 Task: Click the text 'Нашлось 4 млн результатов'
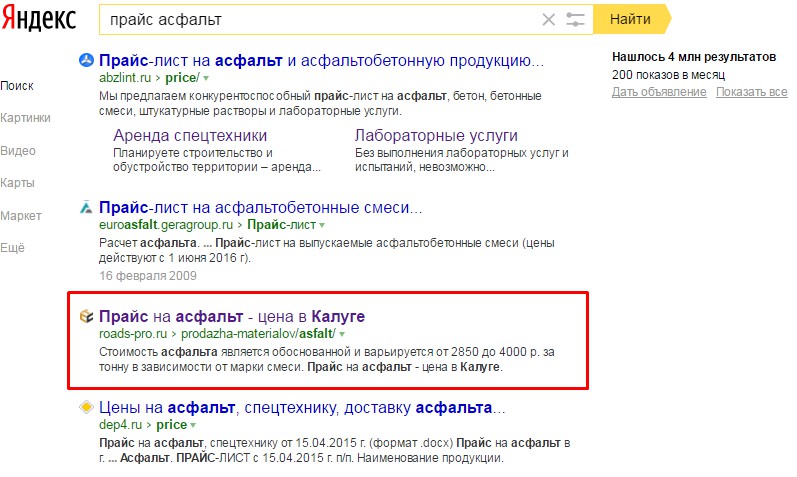tap(694, 56)
